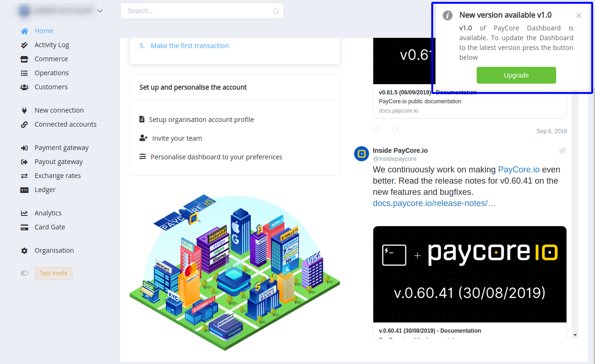The image size is (595, 364).
Task: Open Card Gate in sidebar
Action: pyautogui.click(x=50, y=227)
